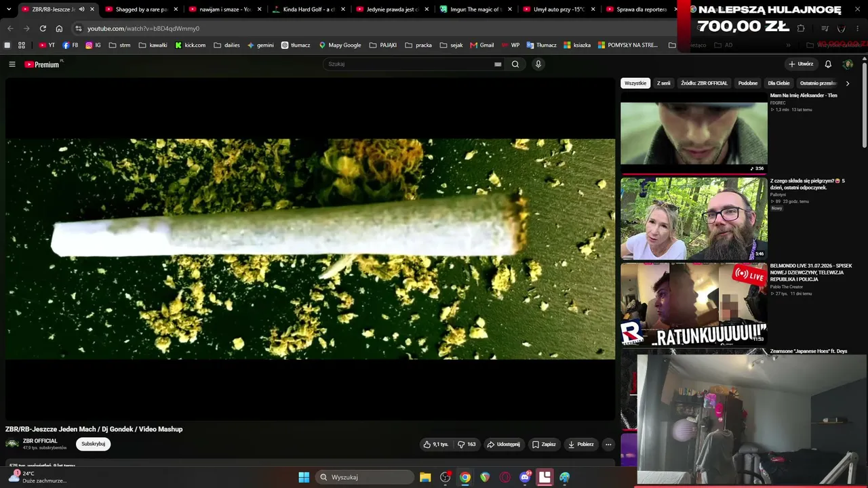The image size is (868, 488).
Task: Select the 'Dla Ciebie' filter chip
Action: (x=778, y=83)
